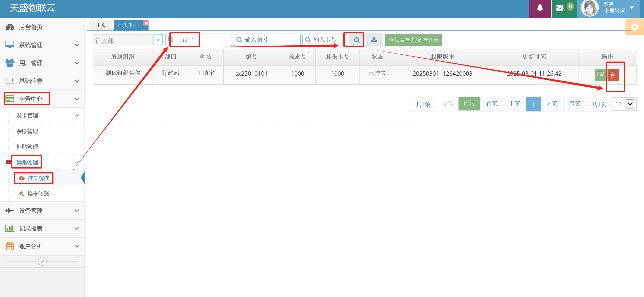Switch to the 主页 tab
Screen dimensions: 644x297
click(101, 25)
